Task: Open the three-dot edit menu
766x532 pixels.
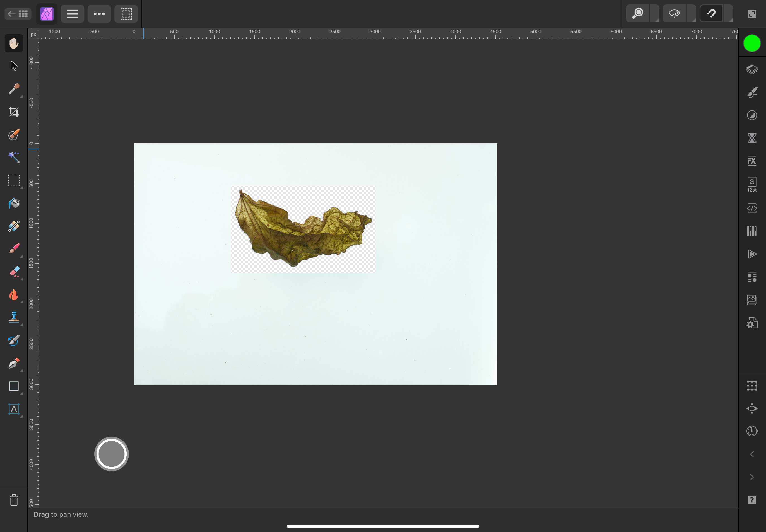Action: point(99,14)
